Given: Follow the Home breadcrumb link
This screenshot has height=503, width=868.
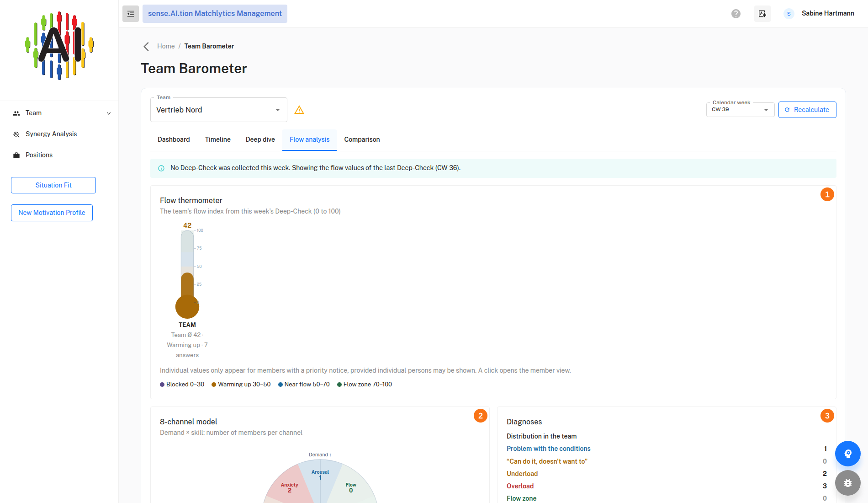Looking at the screenshot, I should click(x=166, y=46).
